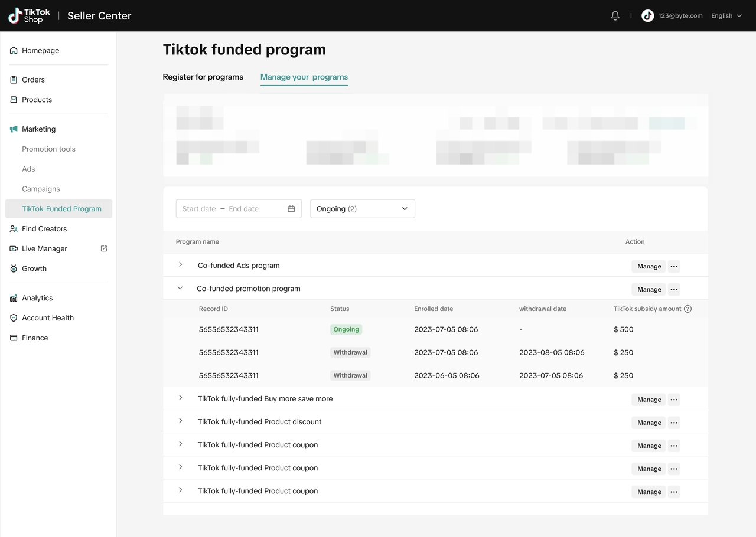Open more options for Co-funded Ads program

pos(674,266)
